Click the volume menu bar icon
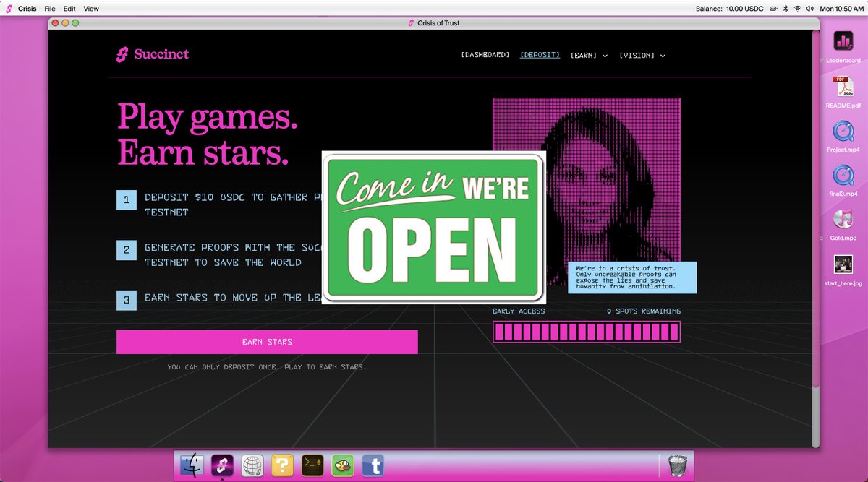This screenshot has width=868, height=482. 811,8
